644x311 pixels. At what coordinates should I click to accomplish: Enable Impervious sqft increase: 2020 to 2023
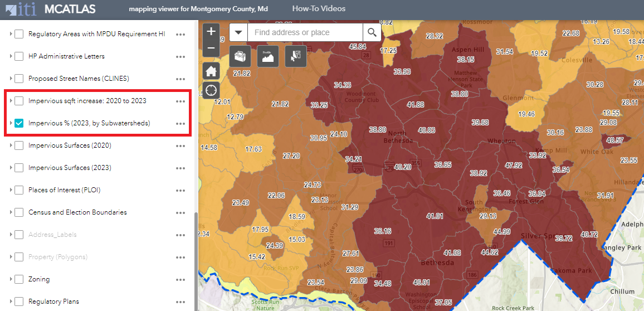(x=19, y=101)
